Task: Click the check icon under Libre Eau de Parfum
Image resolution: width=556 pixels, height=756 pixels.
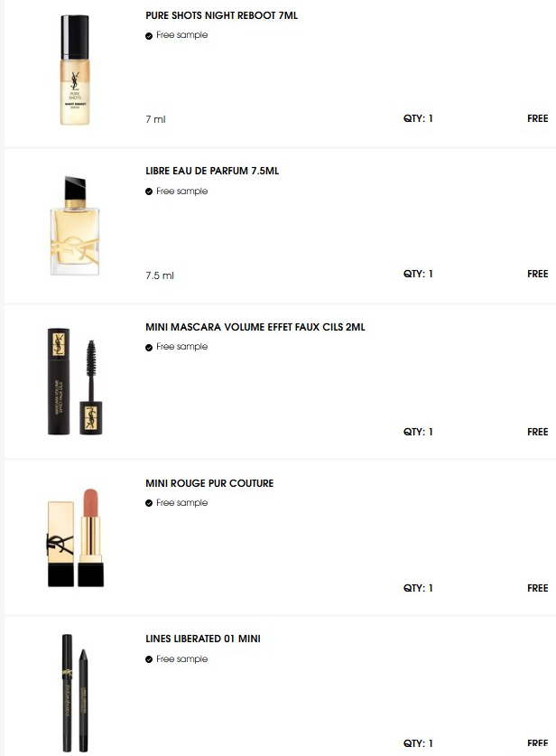Action: pos(149,191)
